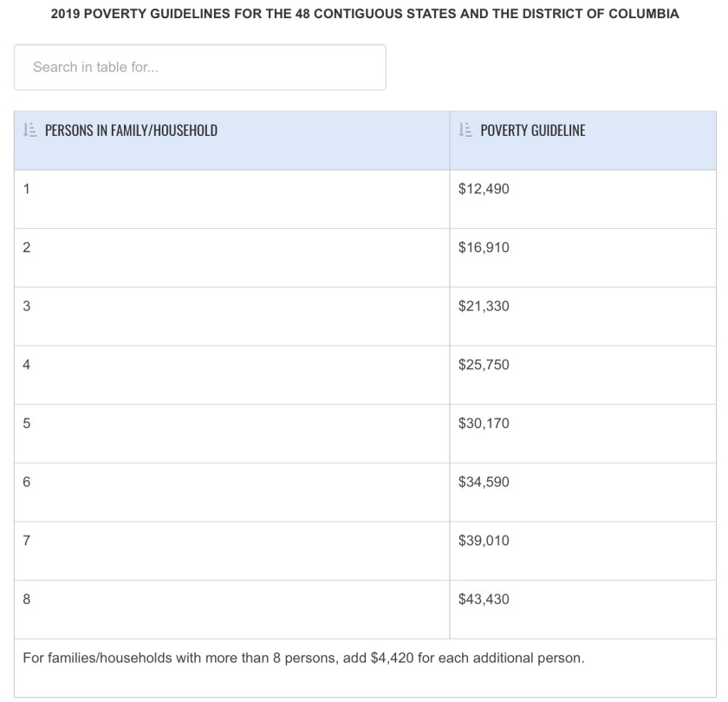
Task: Click the $34,590 guideline amount
Action: (x=484, y=482)
